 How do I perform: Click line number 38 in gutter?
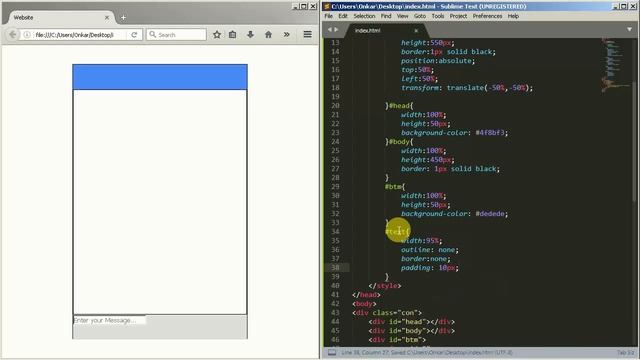point(335,268)
